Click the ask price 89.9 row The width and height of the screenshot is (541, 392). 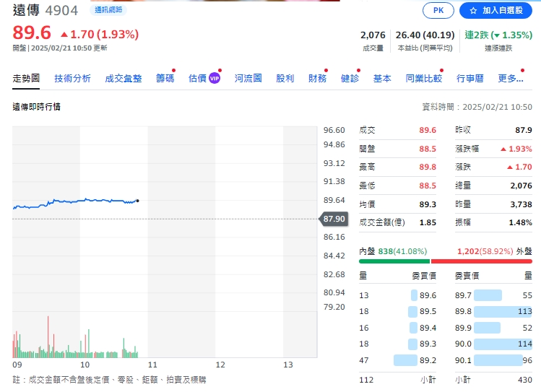tap(493, 328)
